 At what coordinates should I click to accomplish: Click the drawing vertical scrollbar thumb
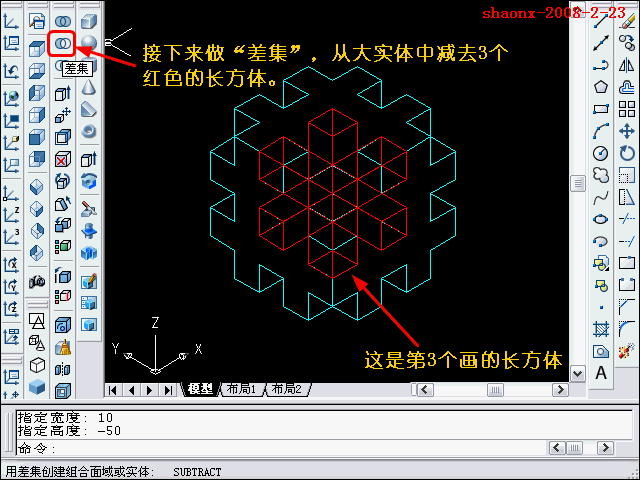coord(578,183)
